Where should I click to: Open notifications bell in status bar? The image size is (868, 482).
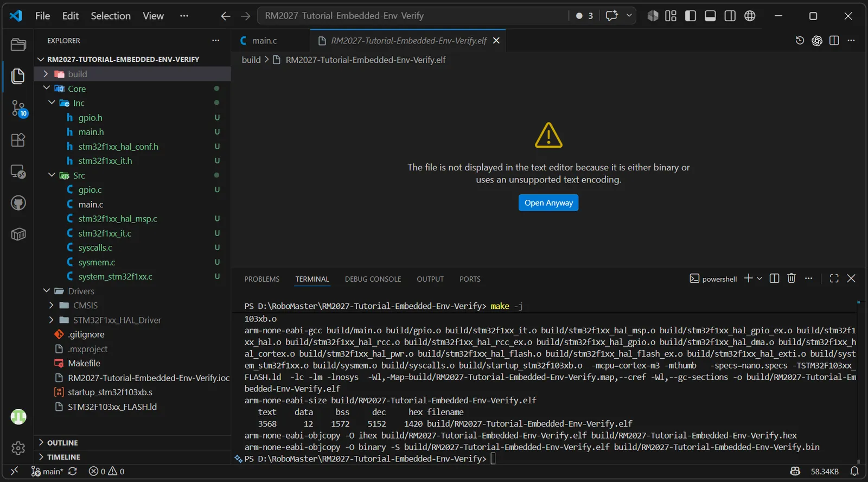(x=854, y=471)
